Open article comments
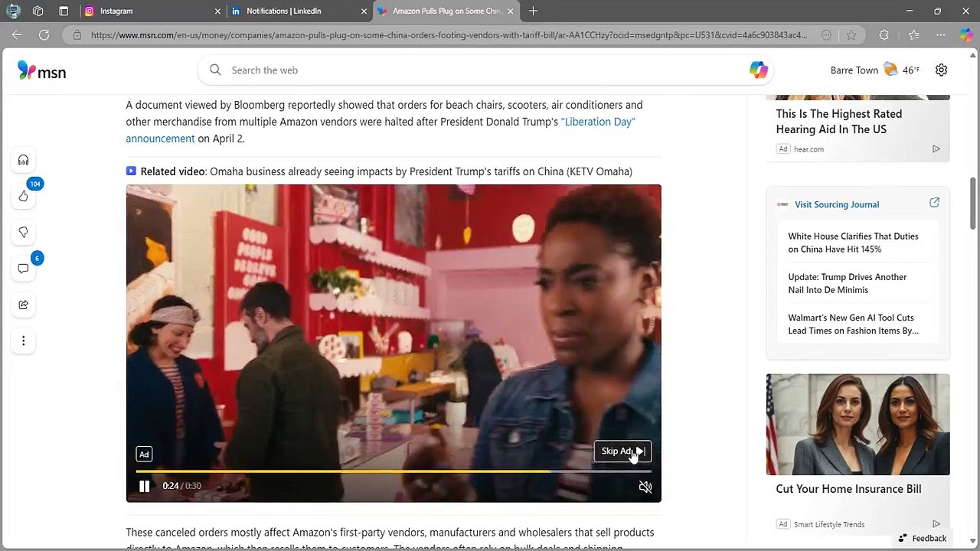Viewport: 980px width, 551px height. coord(23,269)
